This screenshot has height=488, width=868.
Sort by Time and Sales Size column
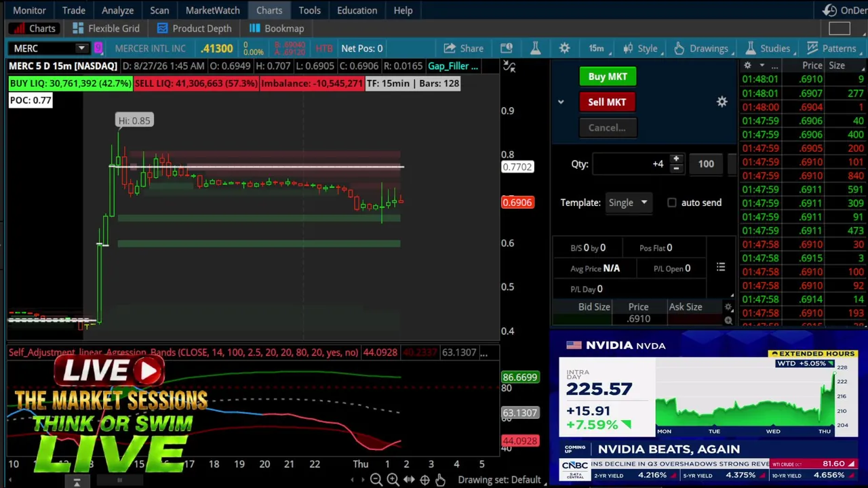(837, 66)
